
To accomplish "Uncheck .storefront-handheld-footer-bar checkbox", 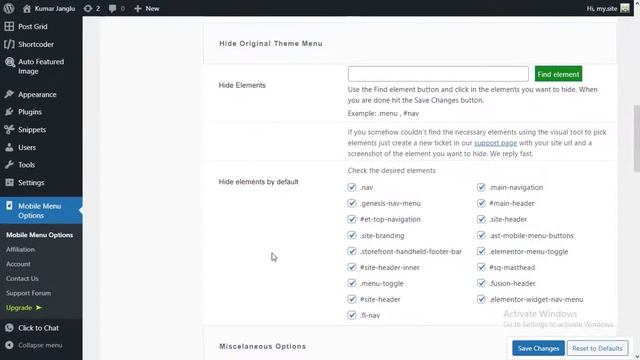I will pyautogui.click(x=352, y=251).
